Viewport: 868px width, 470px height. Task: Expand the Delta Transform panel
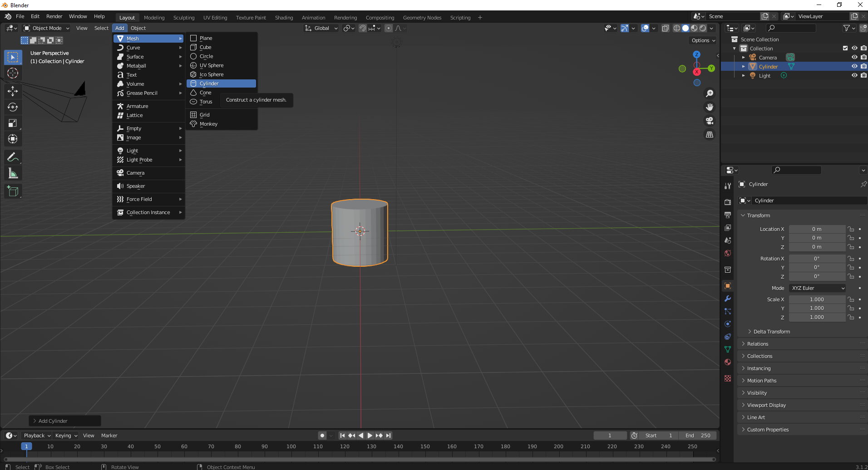[771, 332]
